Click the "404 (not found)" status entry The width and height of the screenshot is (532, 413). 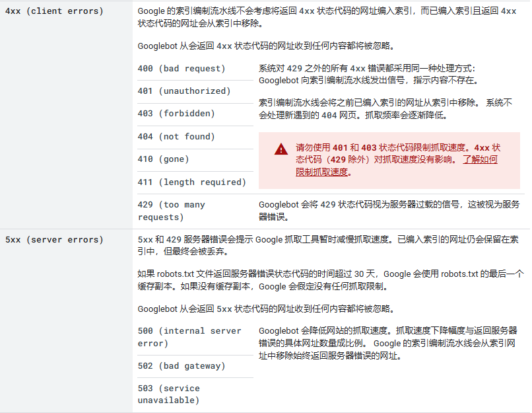pos(176,137)
